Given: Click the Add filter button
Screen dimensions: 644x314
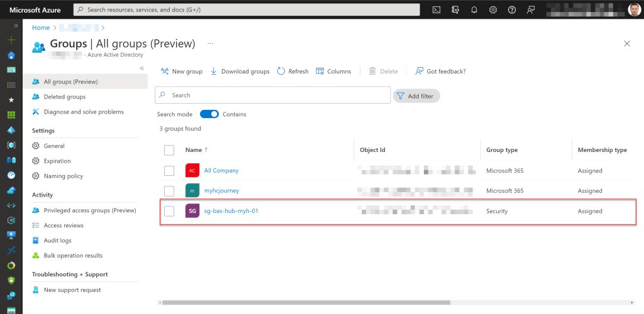Looking at the screenshot, I should (416, 96).
